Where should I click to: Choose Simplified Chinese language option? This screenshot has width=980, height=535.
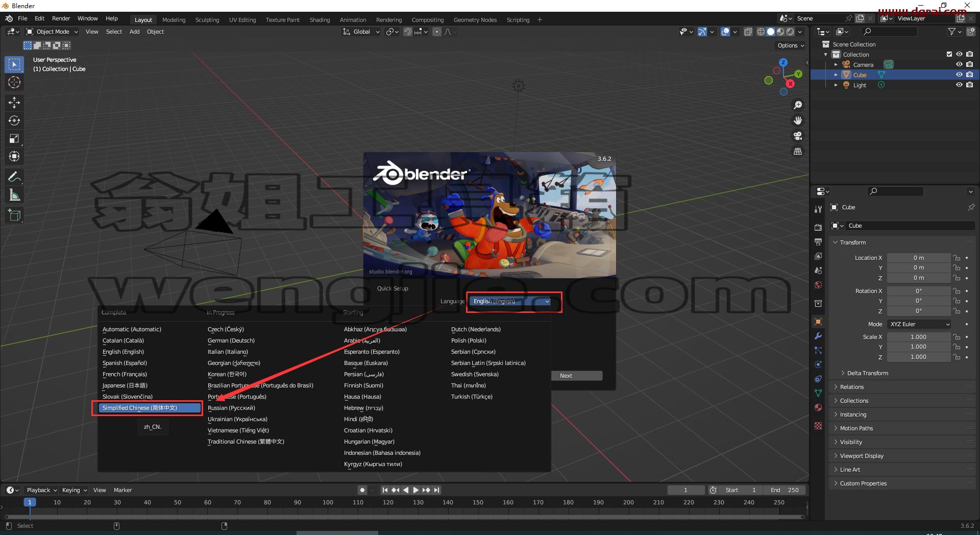(150, 408)
